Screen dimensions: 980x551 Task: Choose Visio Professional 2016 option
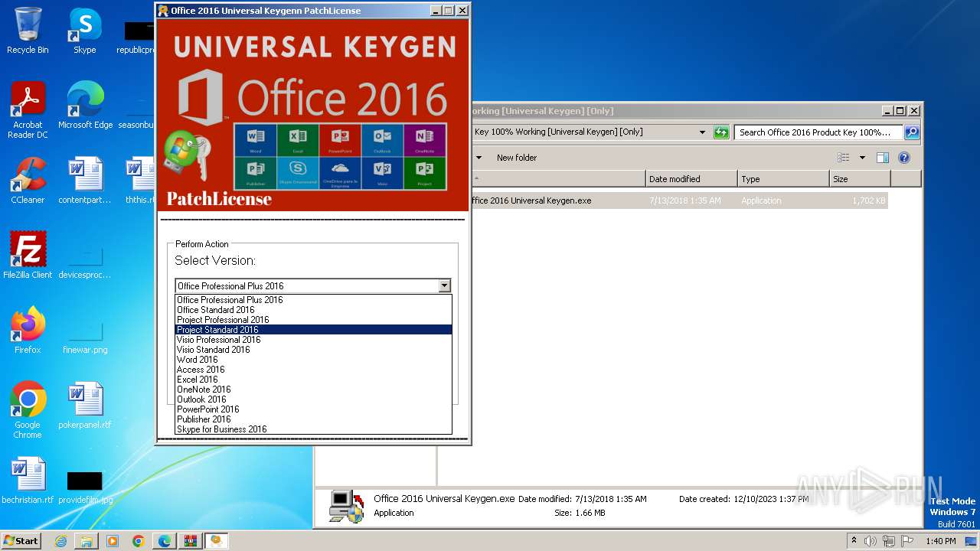[313, 340]
